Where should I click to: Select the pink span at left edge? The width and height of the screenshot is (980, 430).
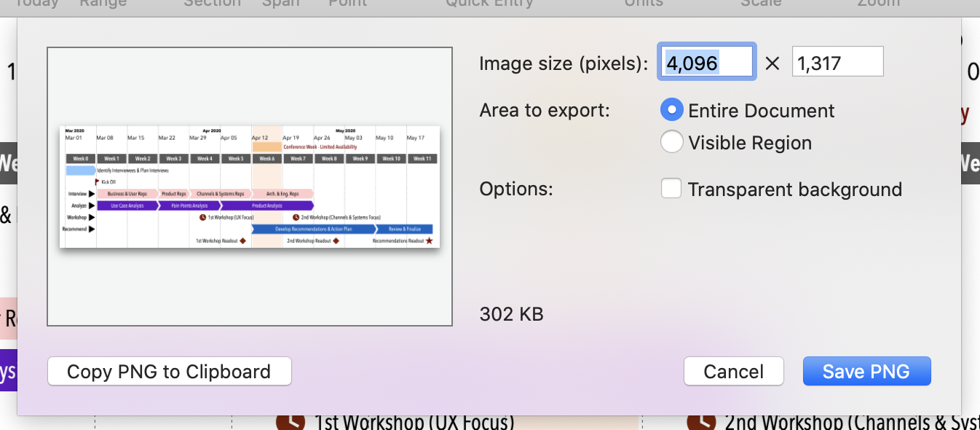[8, 318]
